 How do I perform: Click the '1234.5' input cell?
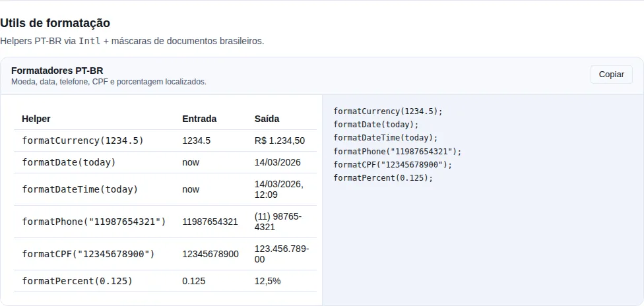pyautogui.click(x=197, y=141)
